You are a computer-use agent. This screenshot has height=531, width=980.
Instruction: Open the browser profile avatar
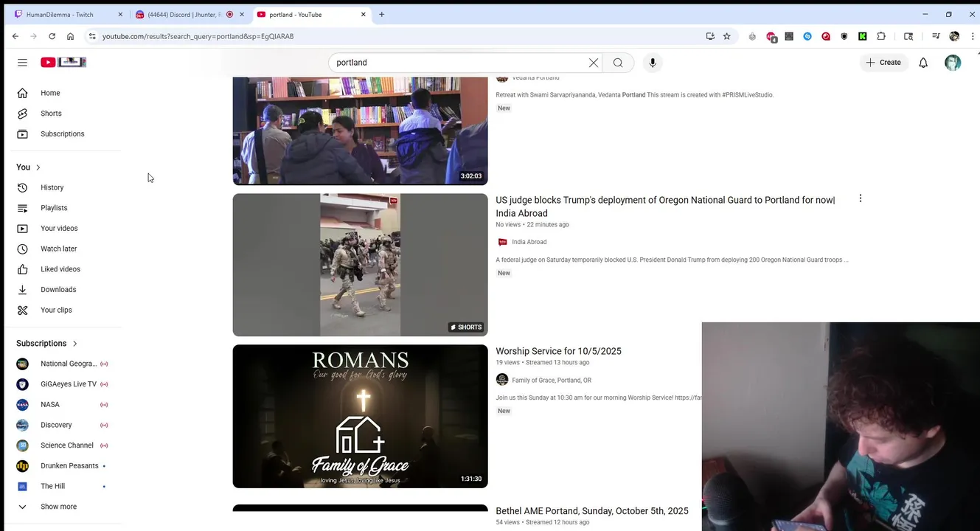coord(955,36)
